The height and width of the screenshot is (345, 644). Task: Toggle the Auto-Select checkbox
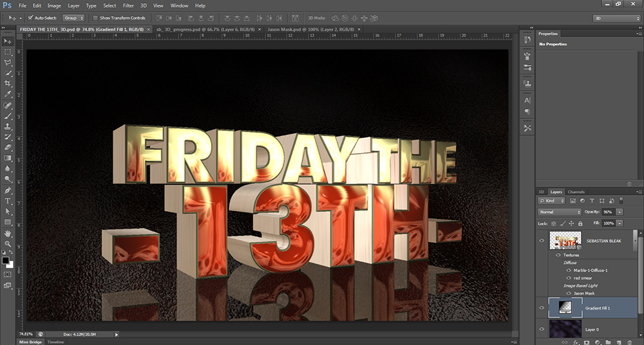coord(31,18)
